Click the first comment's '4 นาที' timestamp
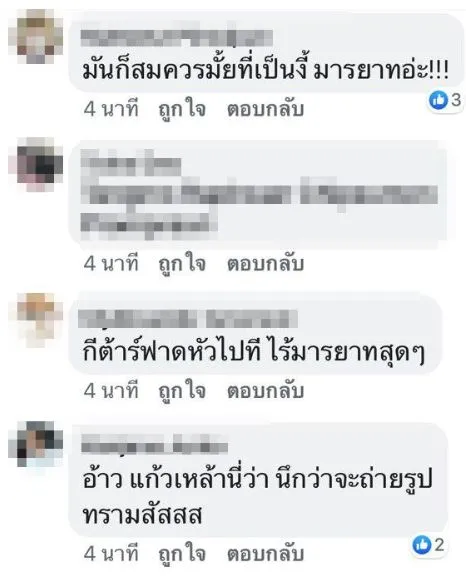The height and width of the screenshot is (583, 466). 111,109
